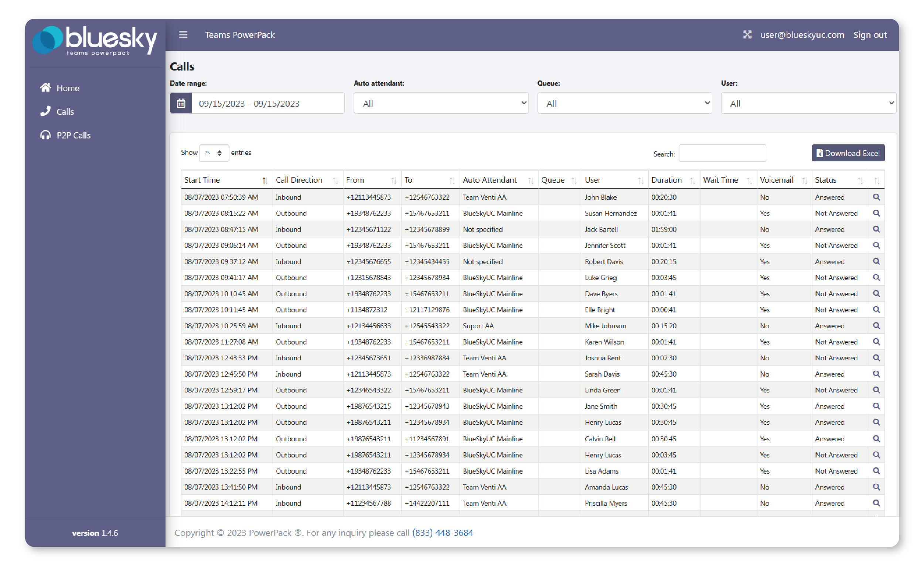The width and height of the screenshot is (924, 566).
Task: Click the hamburger menu icon
Action: [x=183, y=35]
